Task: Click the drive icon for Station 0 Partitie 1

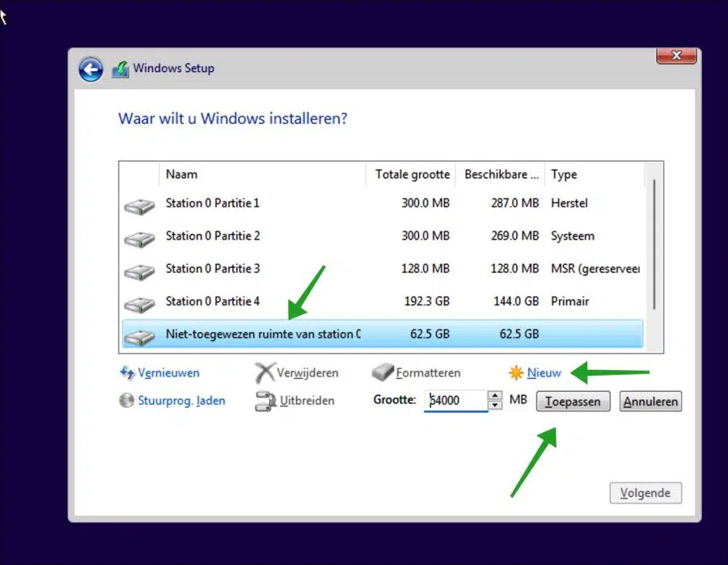Action: coord(139,206)
